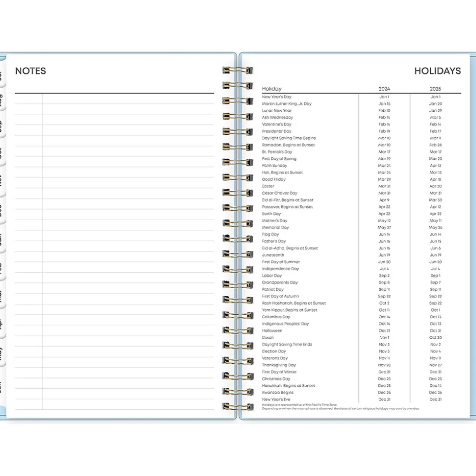Select the Martin Luther King, Jr. Day row
The image size is (476, 476).
pyautogui.click(x=287, y=104)
